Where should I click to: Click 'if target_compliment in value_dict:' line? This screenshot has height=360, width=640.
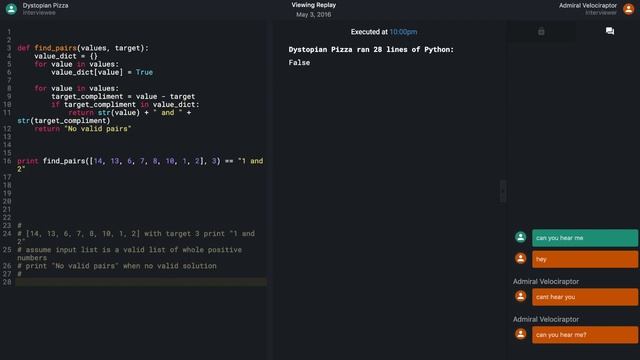click(x=125, y=104)
